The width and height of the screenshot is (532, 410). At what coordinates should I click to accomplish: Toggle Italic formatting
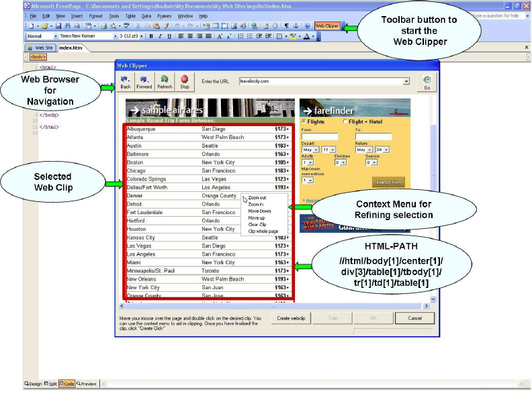pyautogui.click(x=160, y=36)
